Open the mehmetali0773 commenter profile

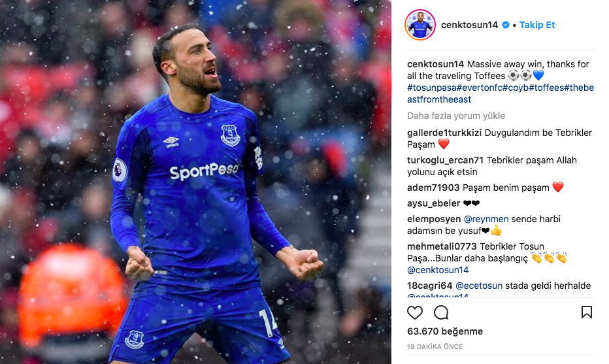[x=442, y=246]
